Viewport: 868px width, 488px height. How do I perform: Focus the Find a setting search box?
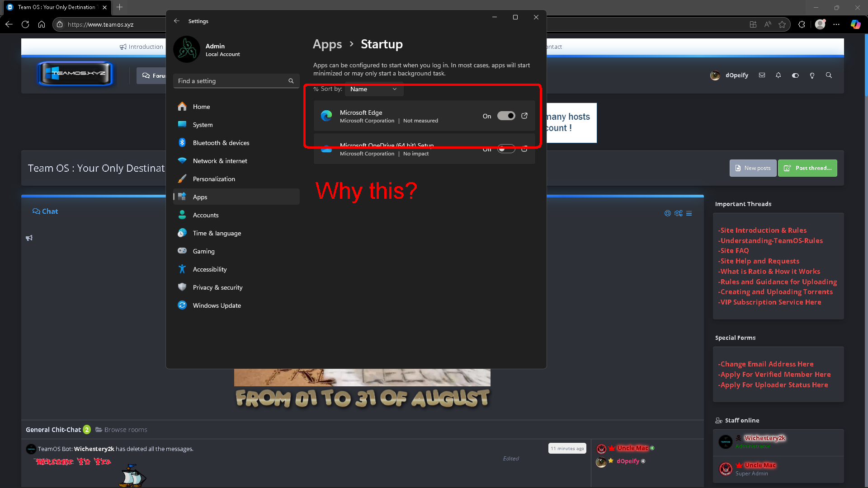pos(236,81)
